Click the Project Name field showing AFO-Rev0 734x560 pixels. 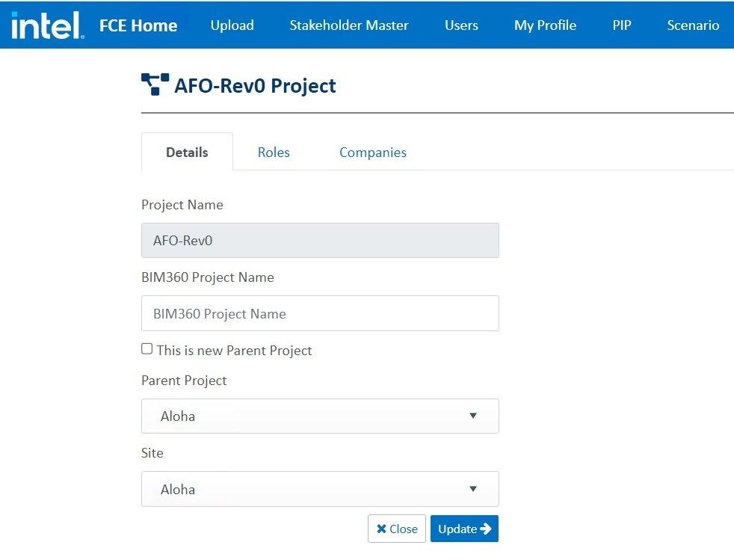pos(320,241)
